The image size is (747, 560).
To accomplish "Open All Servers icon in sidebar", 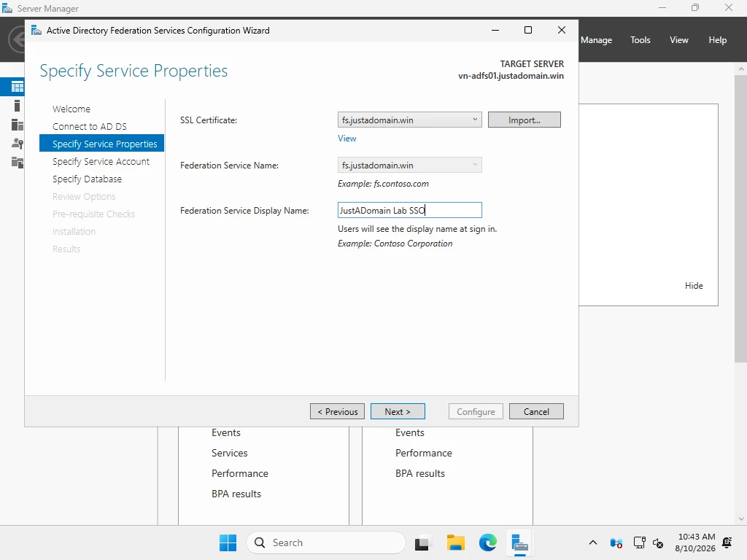I will point(18,125).
